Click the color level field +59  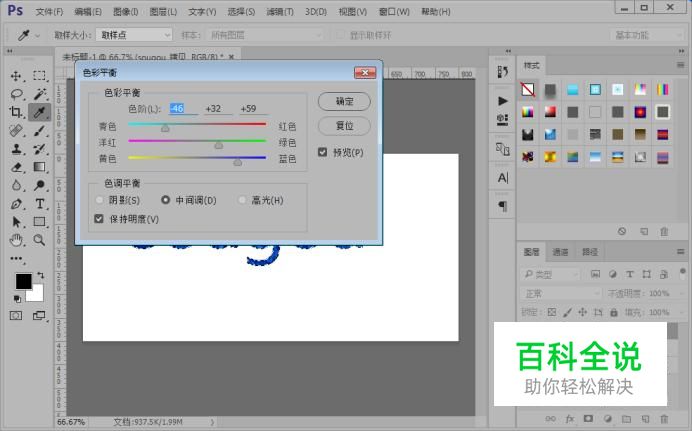[253, 109]
